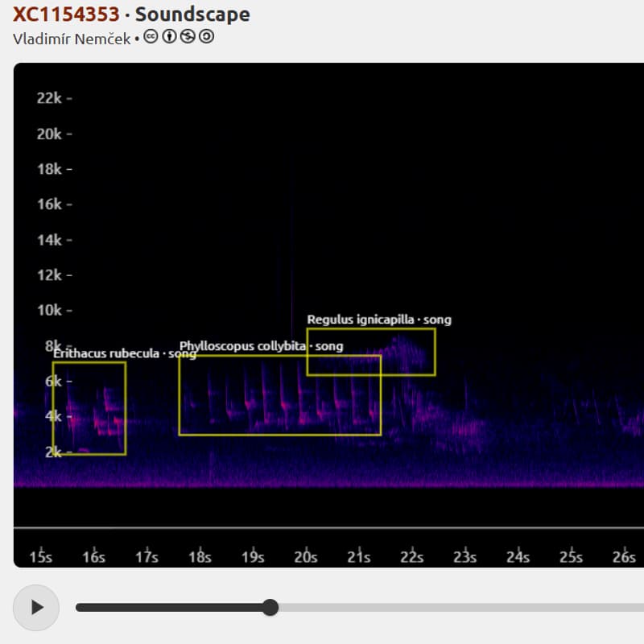The height and width of the screenshot is (644, 644).
Task: Click the playback progress slider knob
Action: click(270, 608)
